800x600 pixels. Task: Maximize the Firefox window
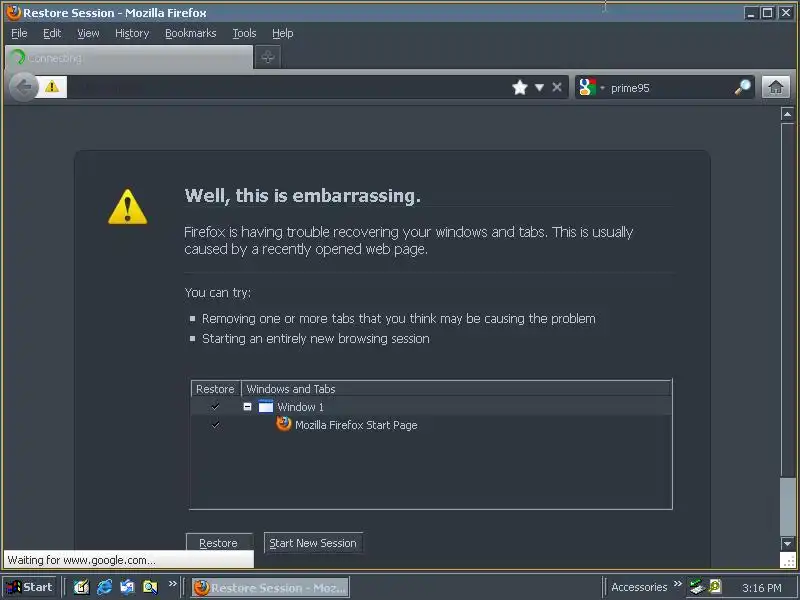[x=767, y=13]
